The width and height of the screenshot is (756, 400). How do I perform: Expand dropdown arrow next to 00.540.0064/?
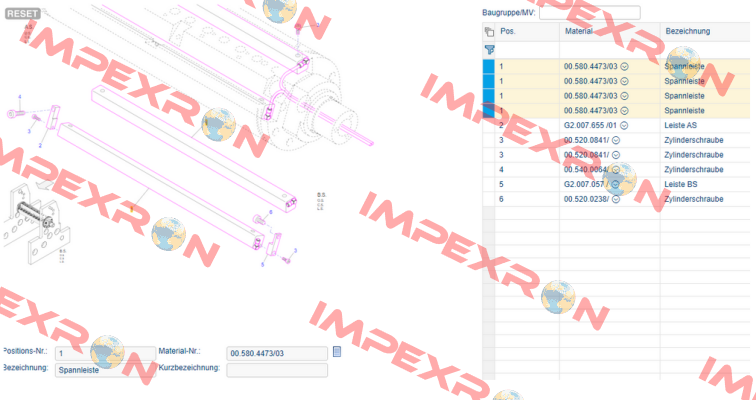pyautogui.click(x=616, y=170)
